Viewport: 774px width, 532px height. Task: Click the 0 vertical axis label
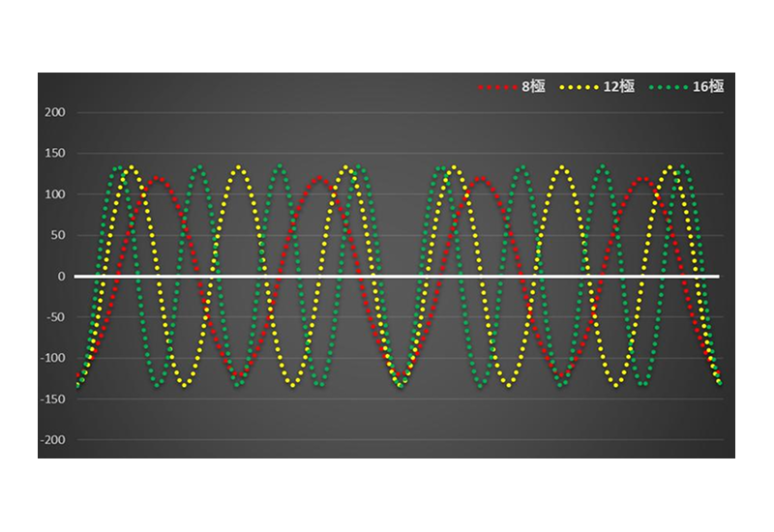[x=61, y=277]
